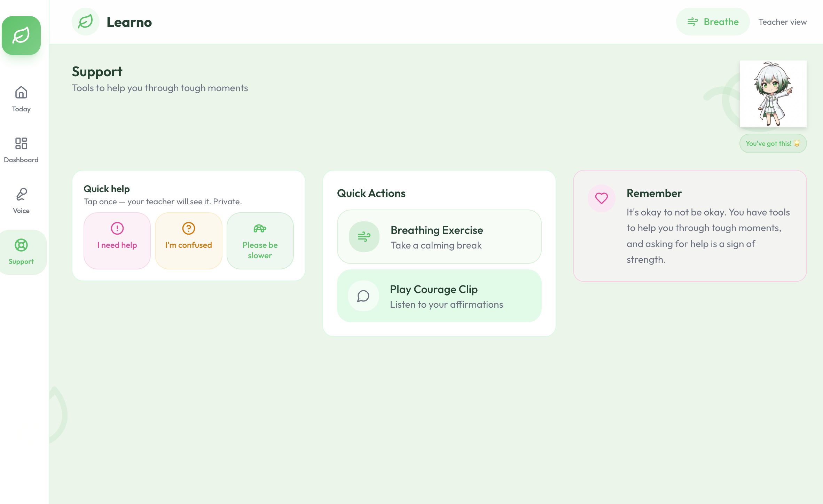Select the Voice microphone icon
Screen dimensions: 823x504
click(x=21, y=194)
